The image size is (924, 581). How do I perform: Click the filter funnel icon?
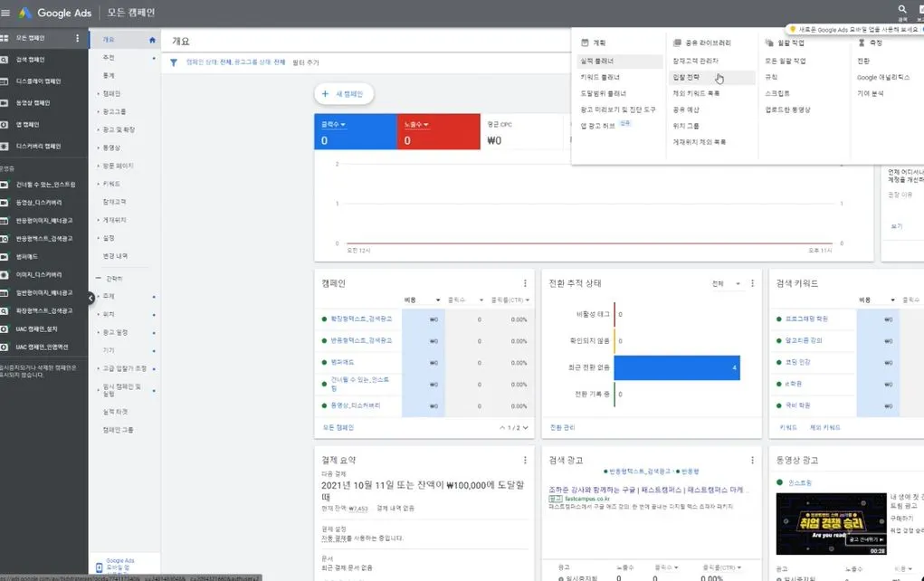click(x=174, y=62)
